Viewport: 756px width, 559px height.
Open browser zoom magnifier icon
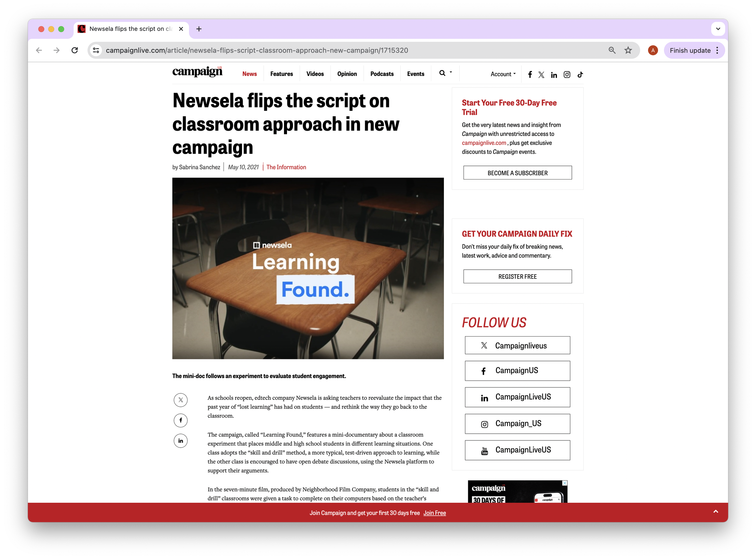point(612,51)
